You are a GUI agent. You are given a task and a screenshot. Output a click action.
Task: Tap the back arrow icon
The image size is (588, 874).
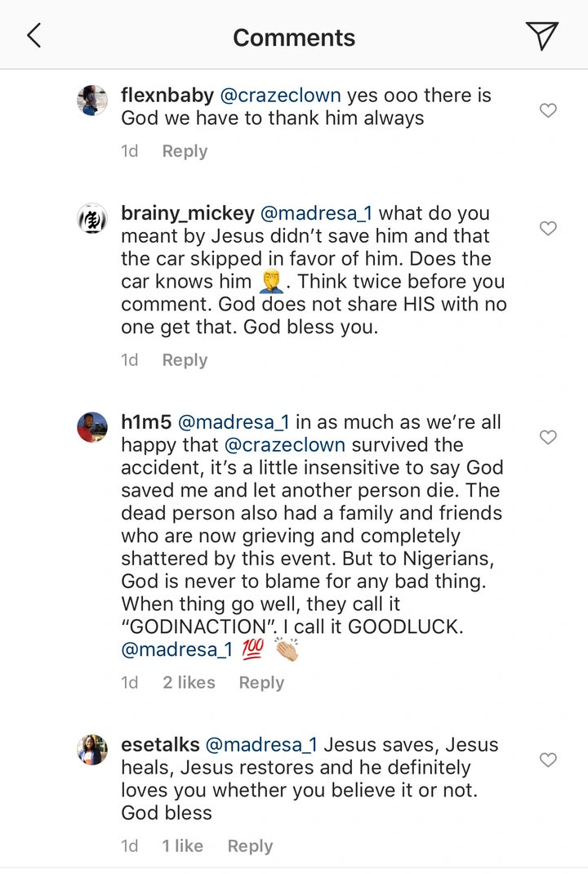(x=34, y=36)
